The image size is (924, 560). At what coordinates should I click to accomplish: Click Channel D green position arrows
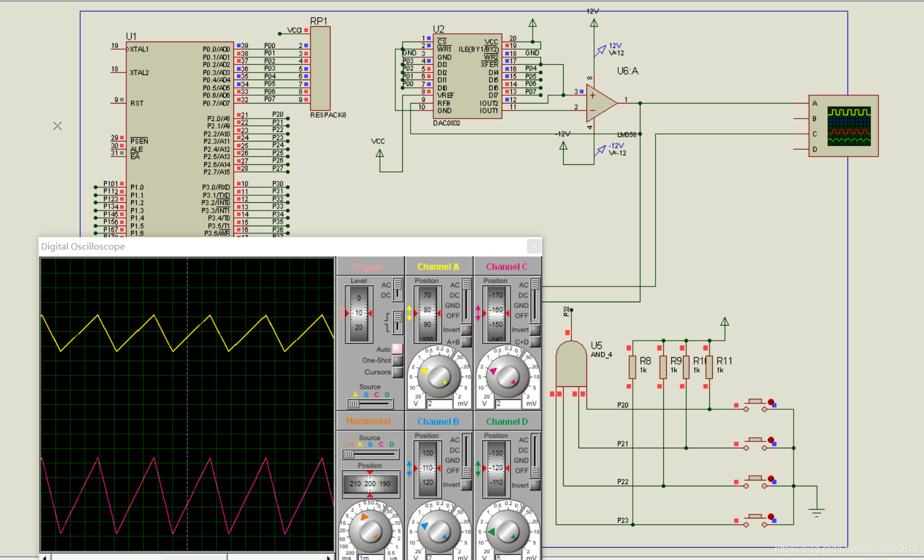pyautogui.click(x=478, y=468)
